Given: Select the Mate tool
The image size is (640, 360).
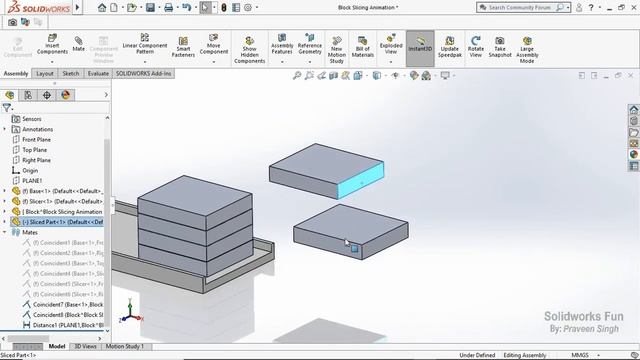Looking at the screenshot, I should 79,44.
